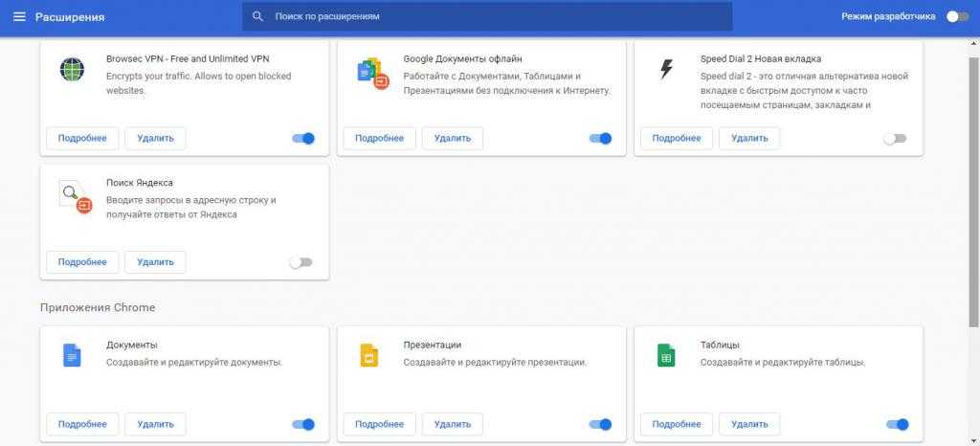
Task: Click the Поиск Яндекса icon
Action: pos(75,197)
